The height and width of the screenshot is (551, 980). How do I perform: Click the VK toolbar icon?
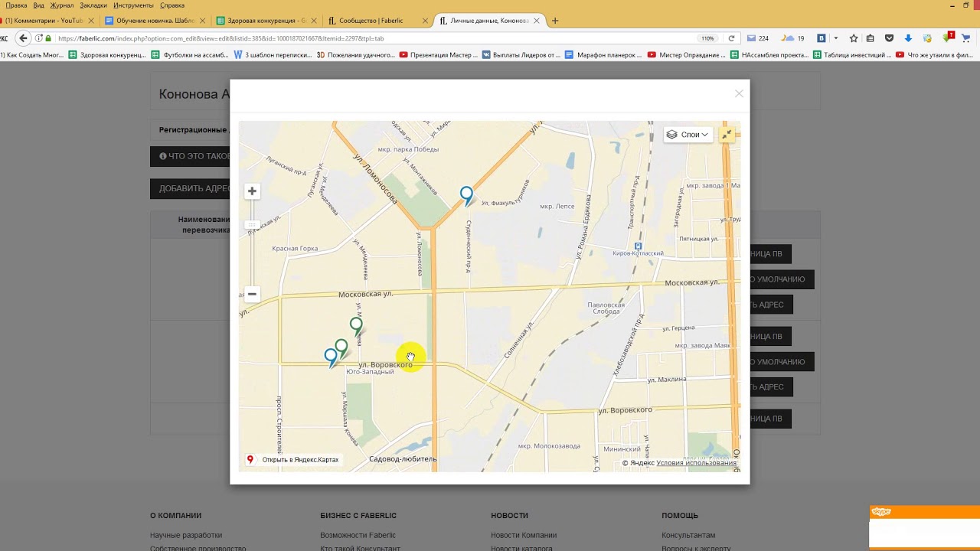[822, 38]
